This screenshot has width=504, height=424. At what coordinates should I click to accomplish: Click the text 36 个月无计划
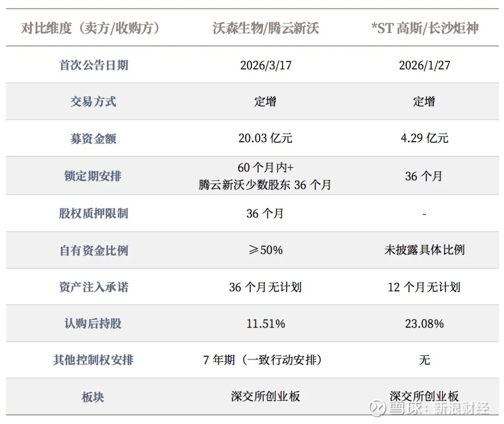[x=265, y=287]
